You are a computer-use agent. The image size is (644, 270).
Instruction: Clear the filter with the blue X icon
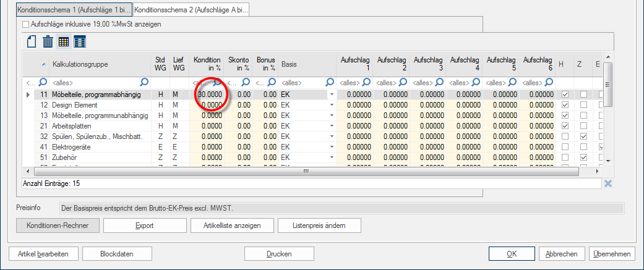click(x=608, y=184)
